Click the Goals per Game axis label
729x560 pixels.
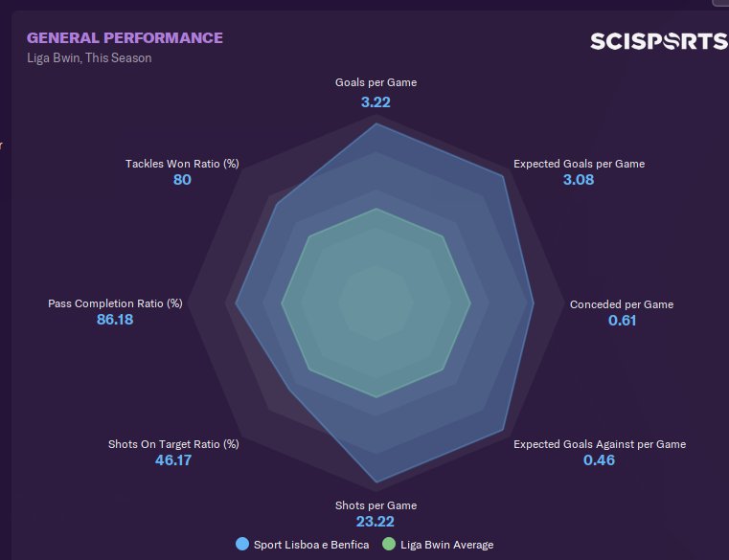(376, 82)
